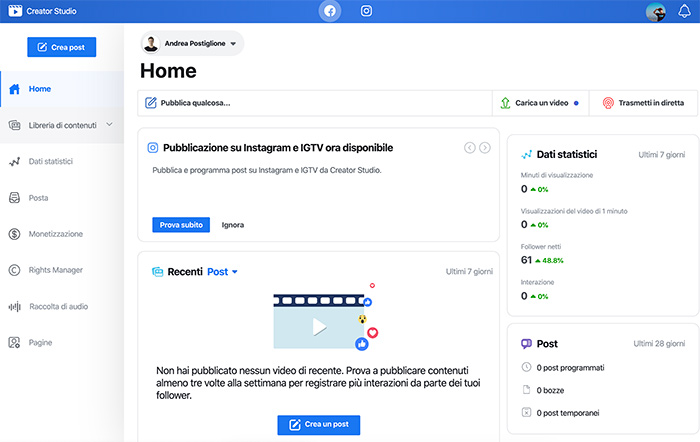Open Libreria di contenuti section

click(62, 125)
